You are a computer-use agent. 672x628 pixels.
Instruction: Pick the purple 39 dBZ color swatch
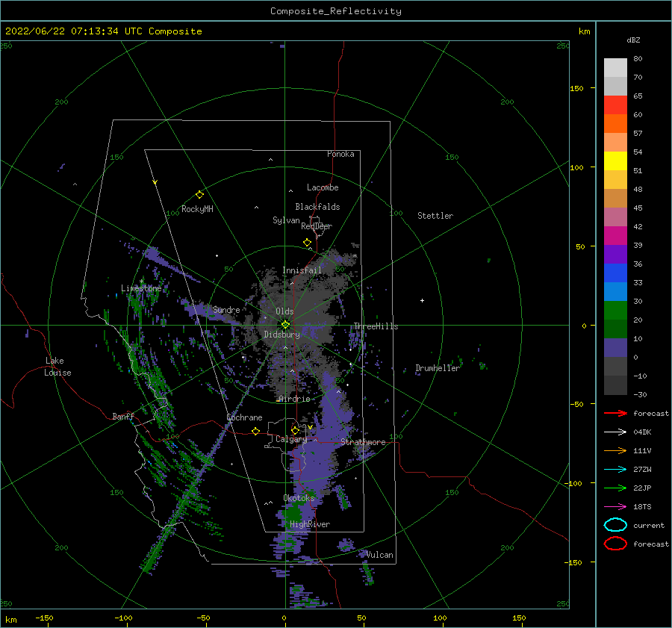[x=615, y=254]
